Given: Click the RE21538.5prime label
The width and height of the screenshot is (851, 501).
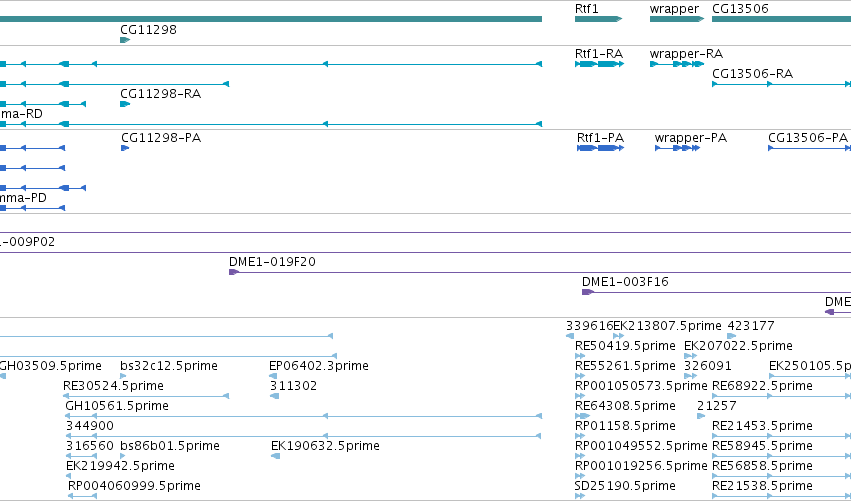Looking at the screenshot, I should 763,486.
